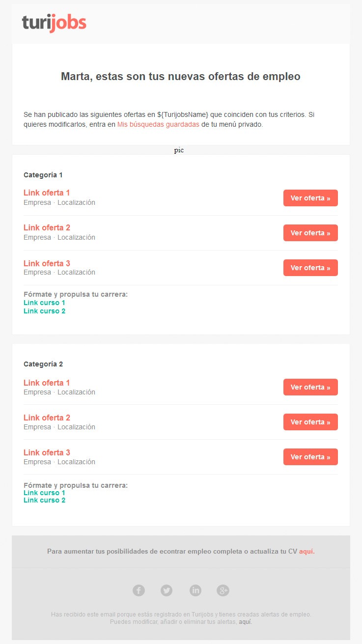Image resolution: width=362 pixels, height=644 pixels.
Task: Open the Google Plus footer icon
Action: [223, 590]
